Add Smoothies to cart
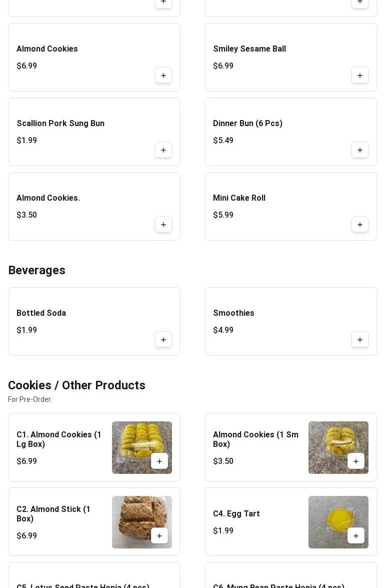385x588 pixels. (x=360, y=340)
